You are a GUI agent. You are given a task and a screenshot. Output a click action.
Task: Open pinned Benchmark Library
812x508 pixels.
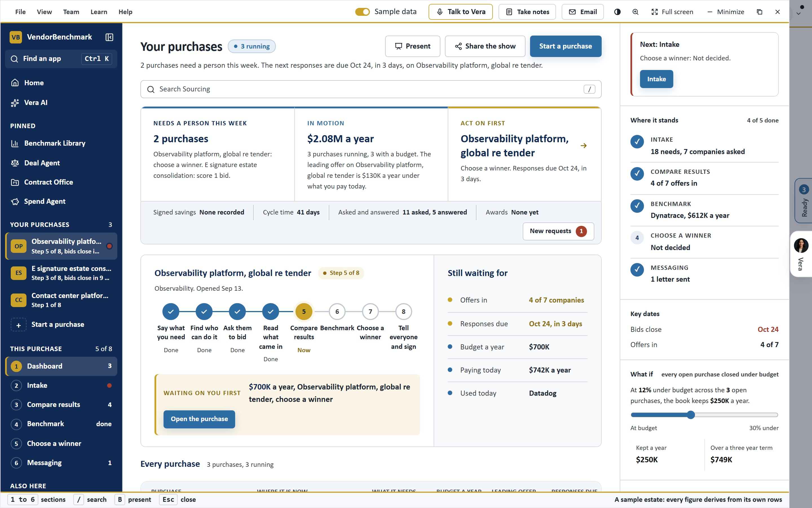point(61,143)
